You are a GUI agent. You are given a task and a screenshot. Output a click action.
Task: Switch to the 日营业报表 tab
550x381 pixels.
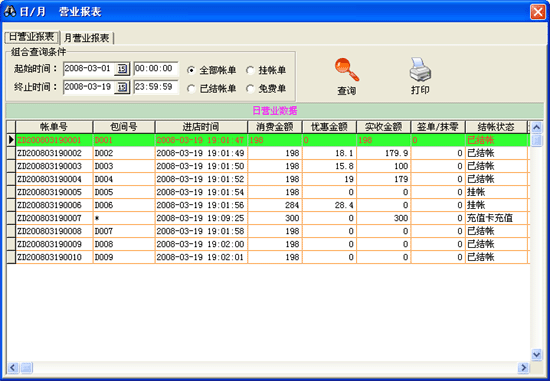32,37
